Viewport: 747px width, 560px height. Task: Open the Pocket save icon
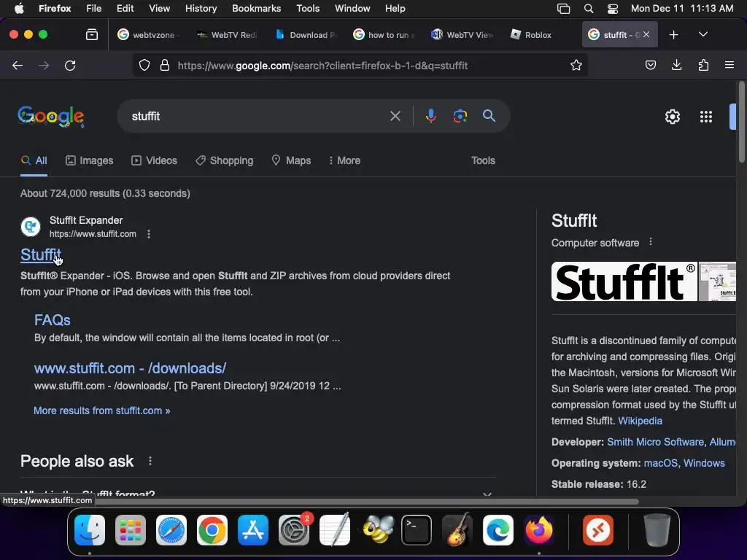[650, 65]
